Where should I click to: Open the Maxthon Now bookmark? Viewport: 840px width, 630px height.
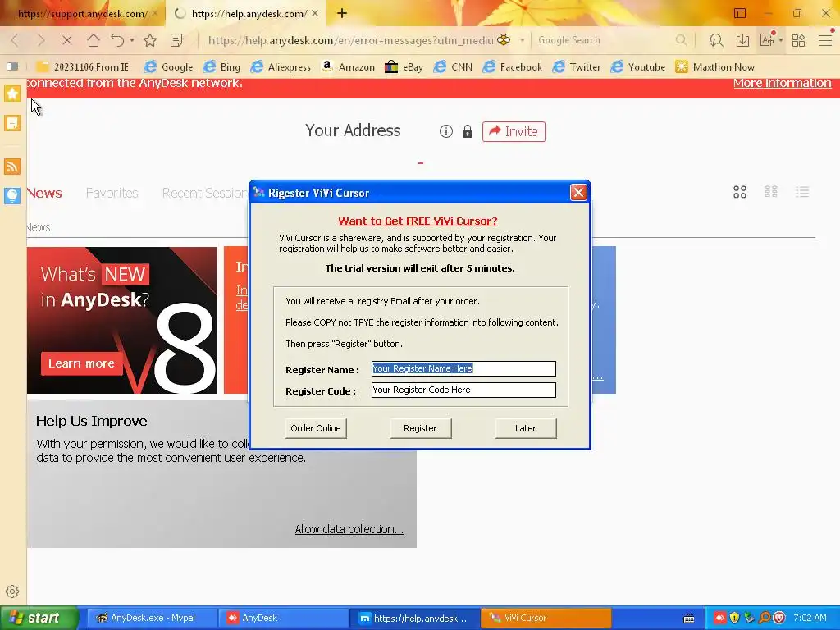(714, 67)
